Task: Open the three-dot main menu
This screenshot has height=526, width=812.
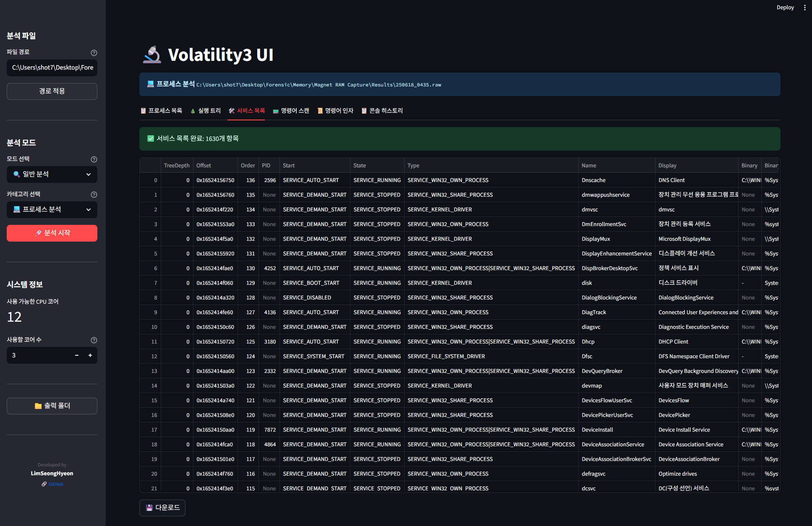Action: [804, 8]
